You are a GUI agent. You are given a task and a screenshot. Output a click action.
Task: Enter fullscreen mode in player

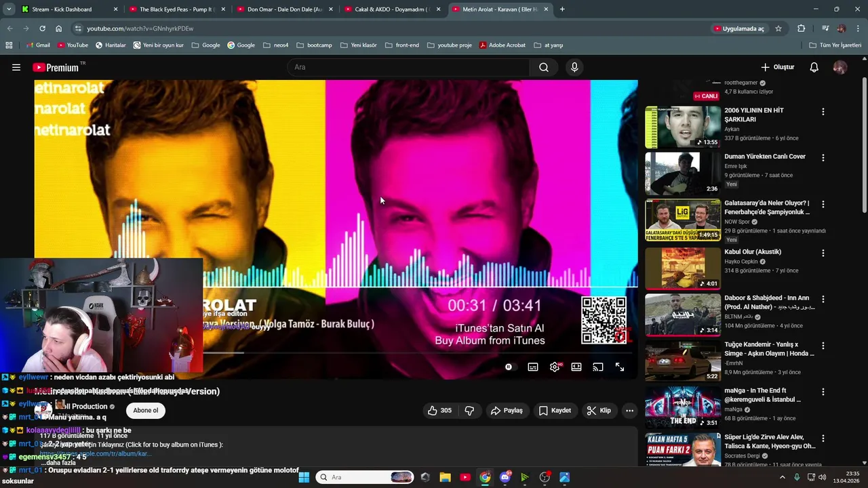tap(620, 367)
